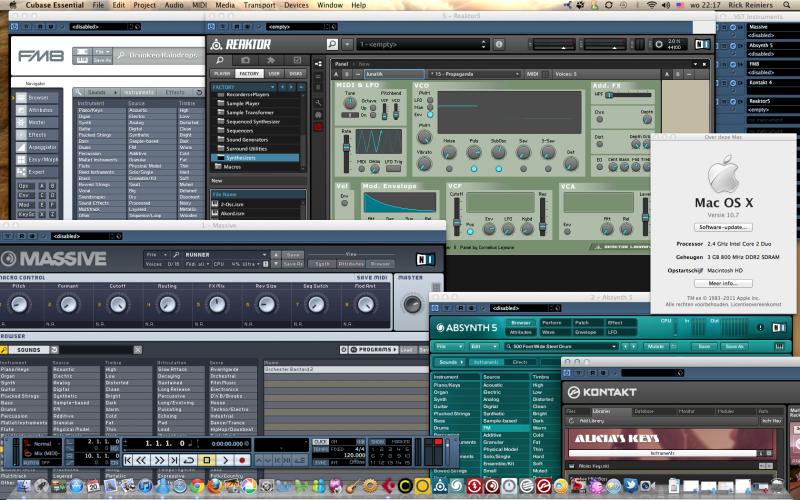The width and height of the screenshot is (800, 500).
Task: Open the camera snapshot tab in Reaktor sidebar
Action: (x=245, y=60)
